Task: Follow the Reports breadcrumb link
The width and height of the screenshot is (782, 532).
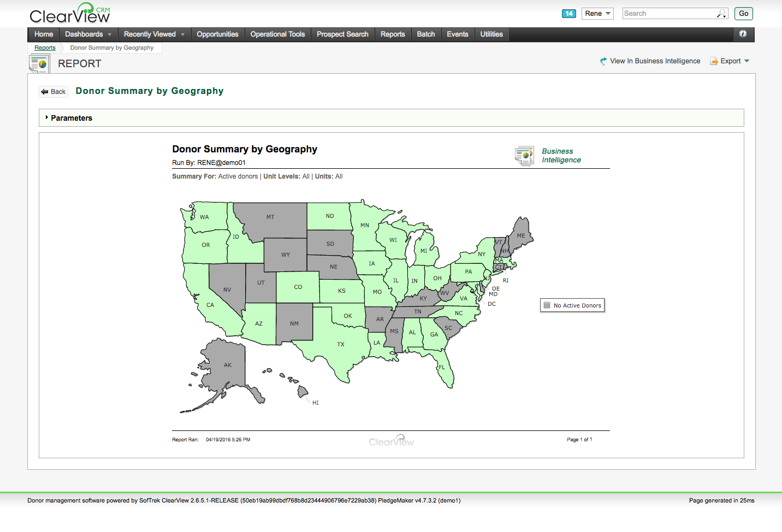Action: point(45,48)
